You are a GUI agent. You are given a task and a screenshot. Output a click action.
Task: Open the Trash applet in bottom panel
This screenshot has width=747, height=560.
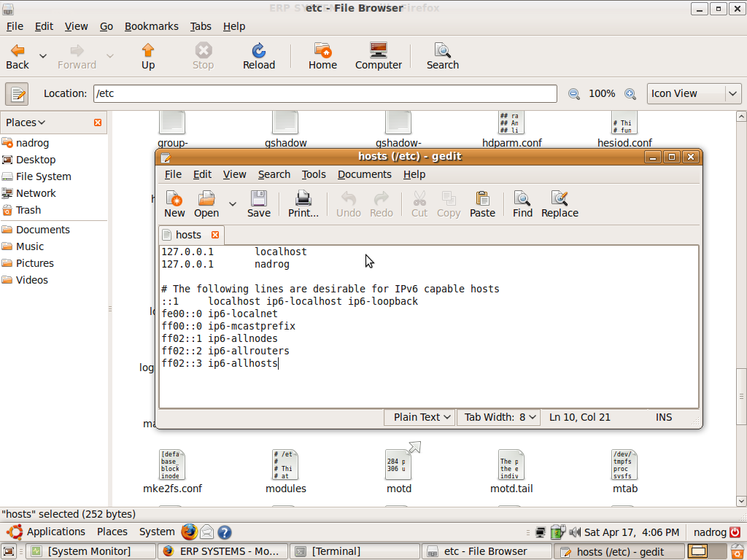click(738, 551)
